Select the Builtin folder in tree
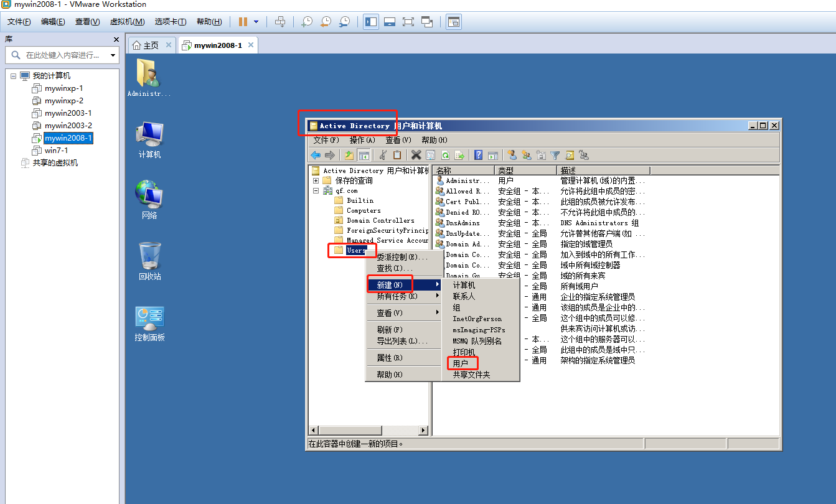 pyautogui.click(x=360, y=200)
